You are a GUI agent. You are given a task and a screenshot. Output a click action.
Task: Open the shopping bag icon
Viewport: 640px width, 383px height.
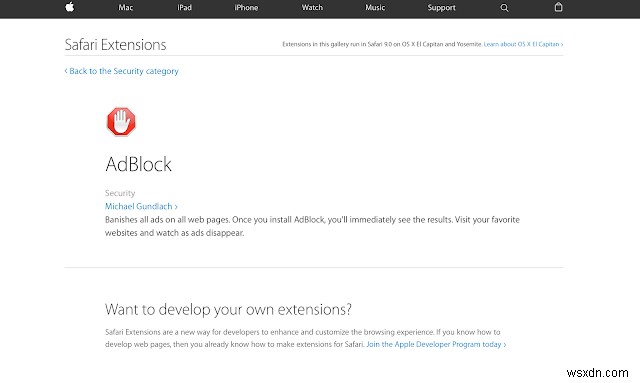point(558,7)
